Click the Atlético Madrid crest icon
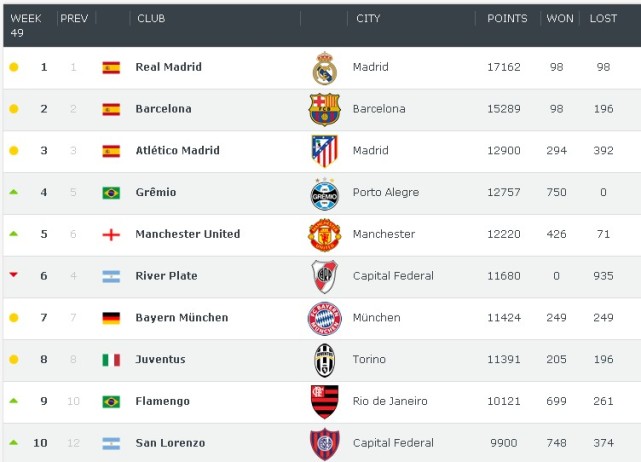Image resolution: width=641 pixels, height=462 pixels. click(x=324, y=151)
